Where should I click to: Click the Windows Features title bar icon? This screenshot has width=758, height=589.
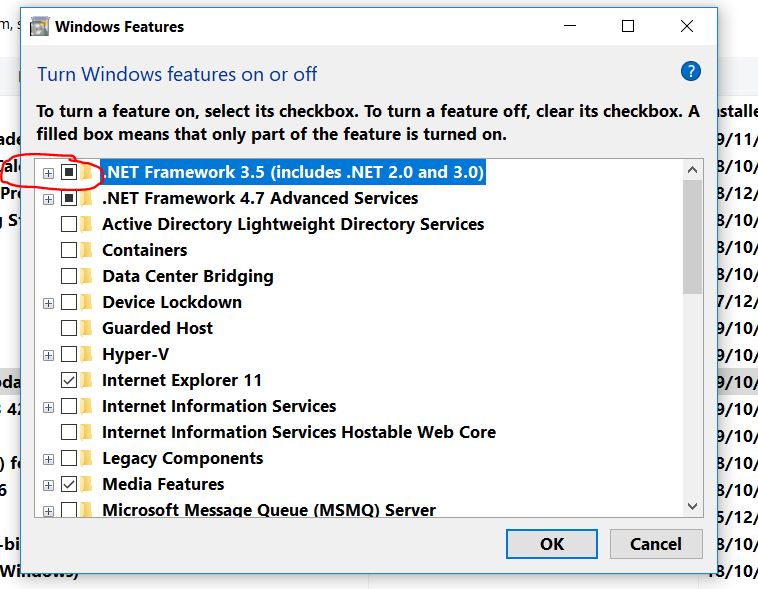(x=39, y=27)
